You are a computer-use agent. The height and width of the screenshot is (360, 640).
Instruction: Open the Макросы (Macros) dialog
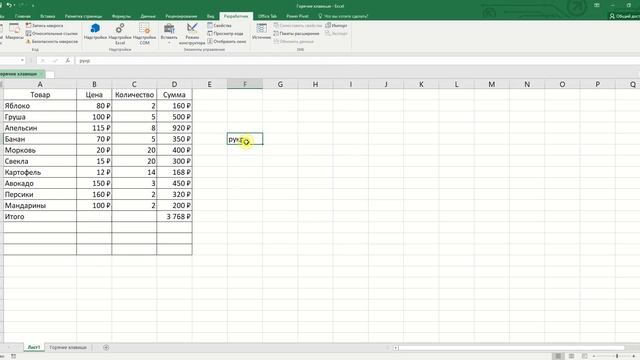click(x=14, y=32)
